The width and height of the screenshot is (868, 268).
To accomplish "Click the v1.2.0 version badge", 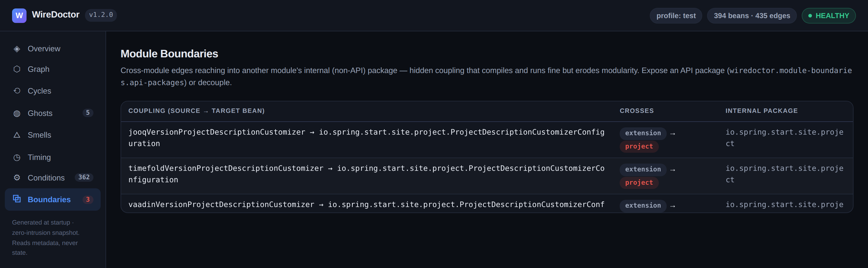I will tap(101, 15).
